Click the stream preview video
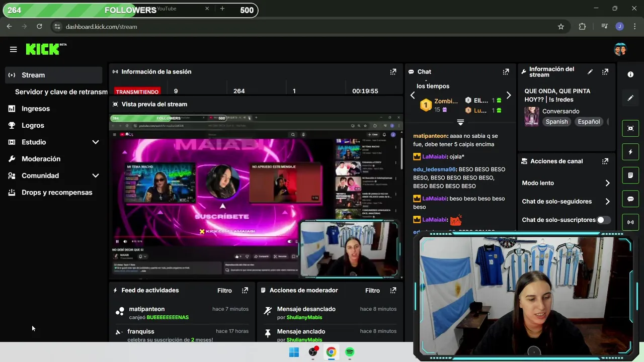This screenshot has height=362, width=644. pos(256,196)
